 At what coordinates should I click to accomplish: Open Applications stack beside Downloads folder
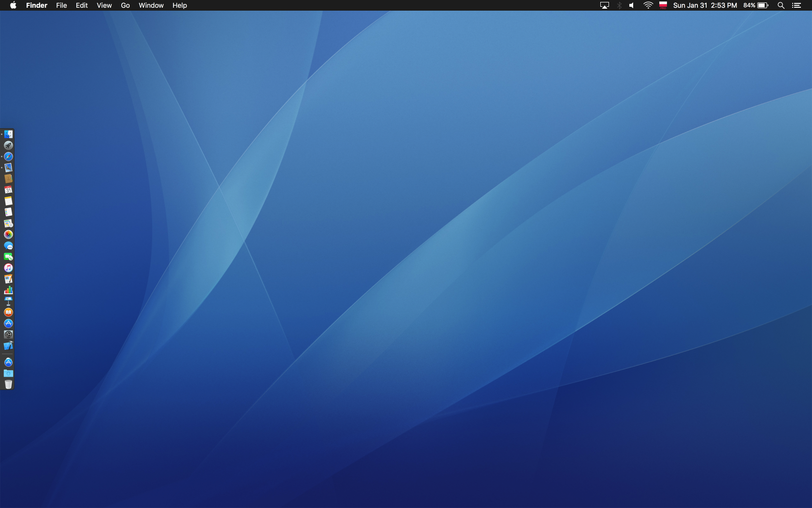[8, 362]
